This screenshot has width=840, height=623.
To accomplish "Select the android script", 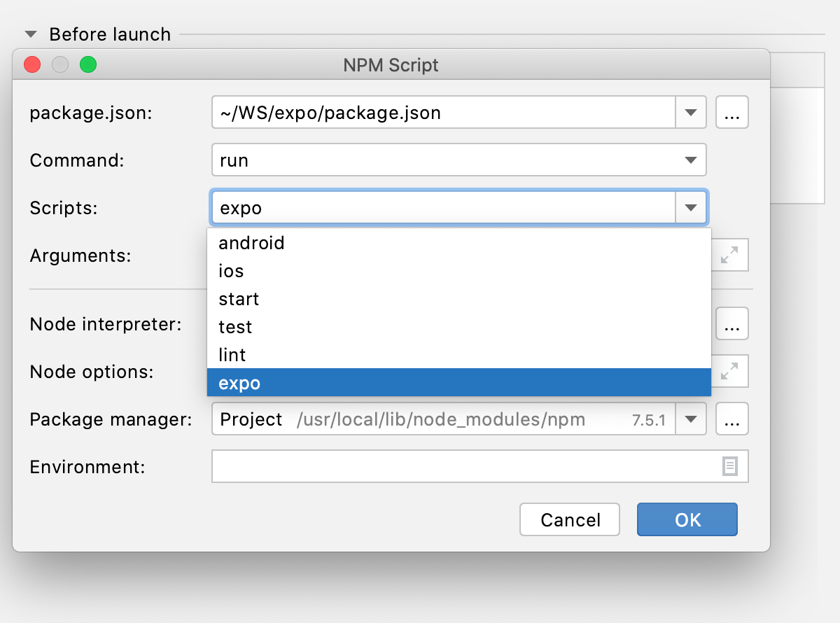I will click(x=251, y=243).
